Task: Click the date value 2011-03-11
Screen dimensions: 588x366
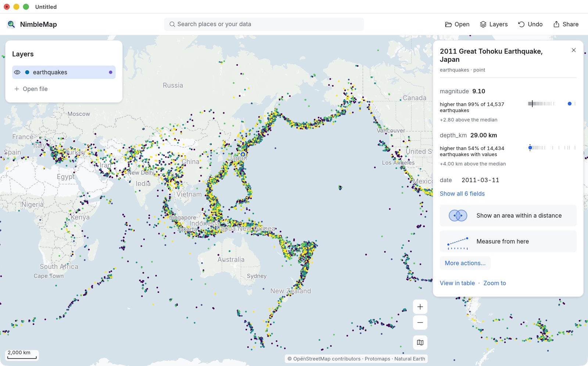Action: pyautogui.click(x=480, y=180)
